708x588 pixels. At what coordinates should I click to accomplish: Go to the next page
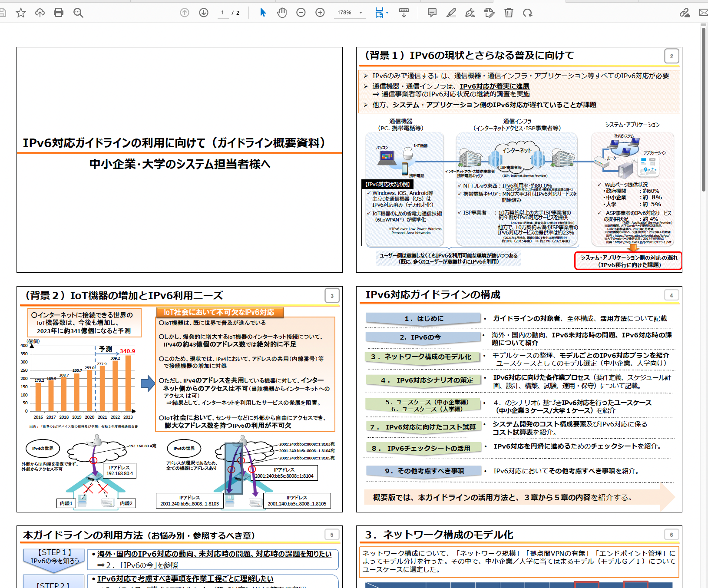[203, 13]
